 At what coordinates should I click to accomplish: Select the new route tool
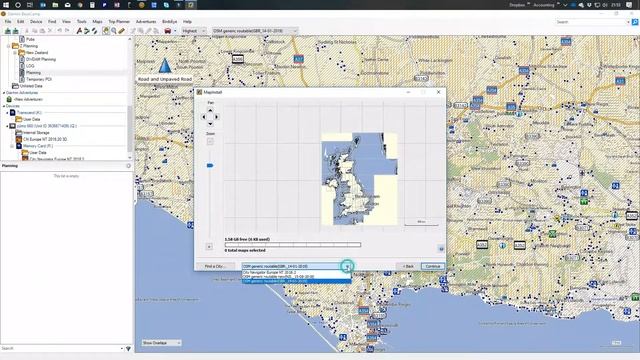tap(87, 31)
